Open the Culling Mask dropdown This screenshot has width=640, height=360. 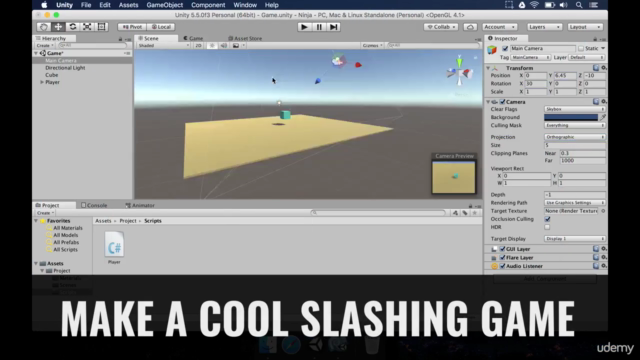575,125
